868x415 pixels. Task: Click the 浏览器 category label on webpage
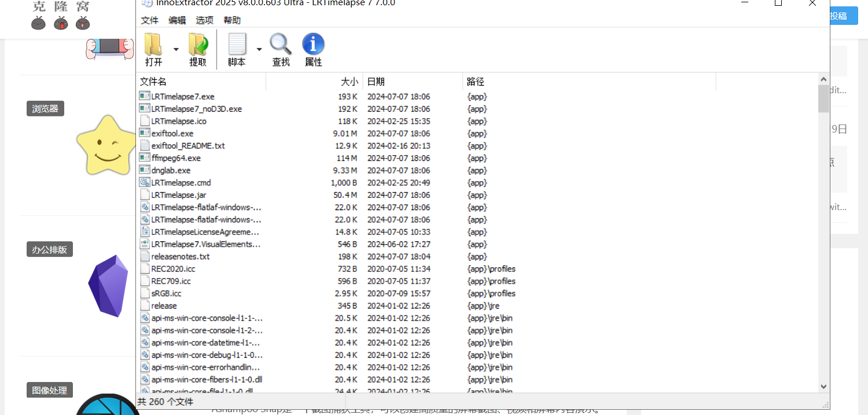tap(45, 108)
